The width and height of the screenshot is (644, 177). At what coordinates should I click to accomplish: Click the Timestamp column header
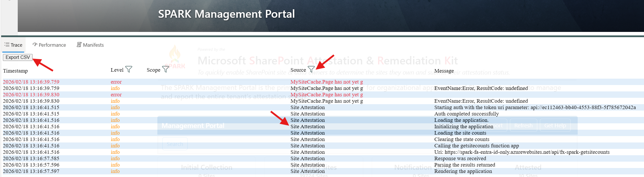(x=15, y=71)
